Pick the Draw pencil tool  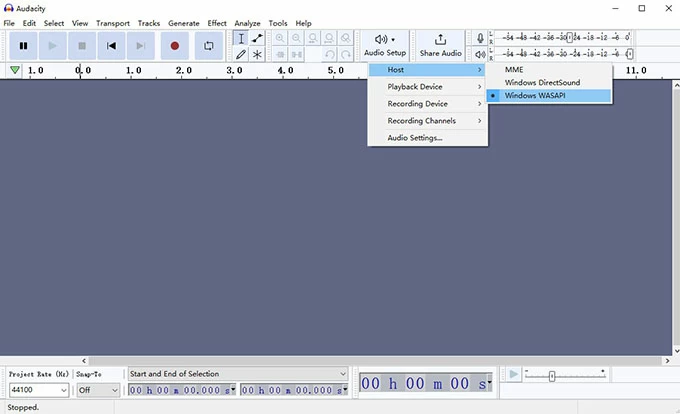(241, 54)
